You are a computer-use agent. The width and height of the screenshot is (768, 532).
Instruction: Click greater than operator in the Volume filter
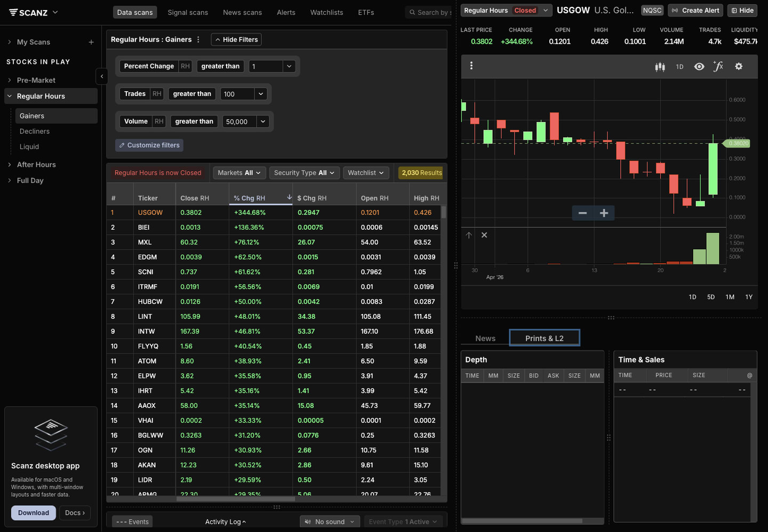(194, 122)
